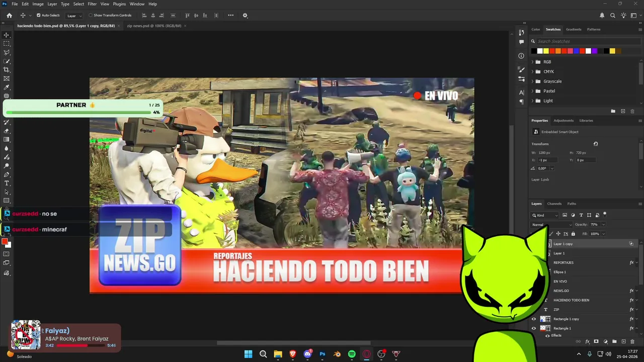This screenshot has width=644, height=362.
Task: Select the Frame tool
Action: pos(7,78)
